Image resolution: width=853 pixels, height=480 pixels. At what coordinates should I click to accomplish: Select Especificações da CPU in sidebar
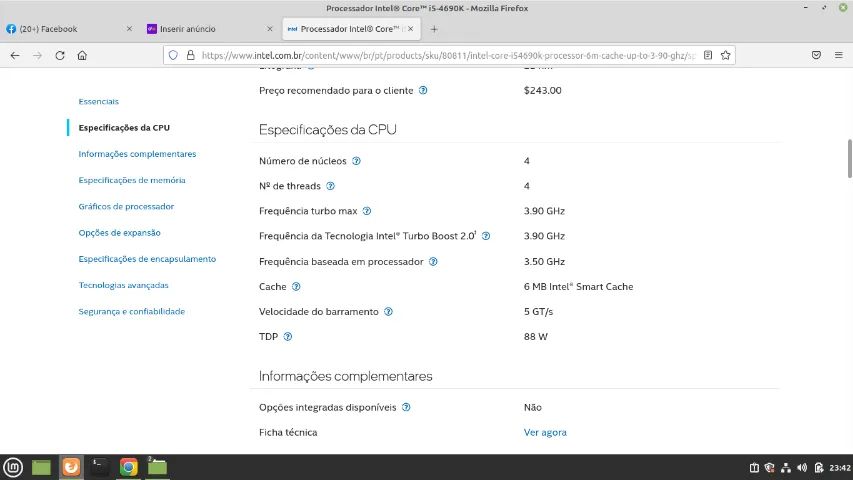(124, 128)
